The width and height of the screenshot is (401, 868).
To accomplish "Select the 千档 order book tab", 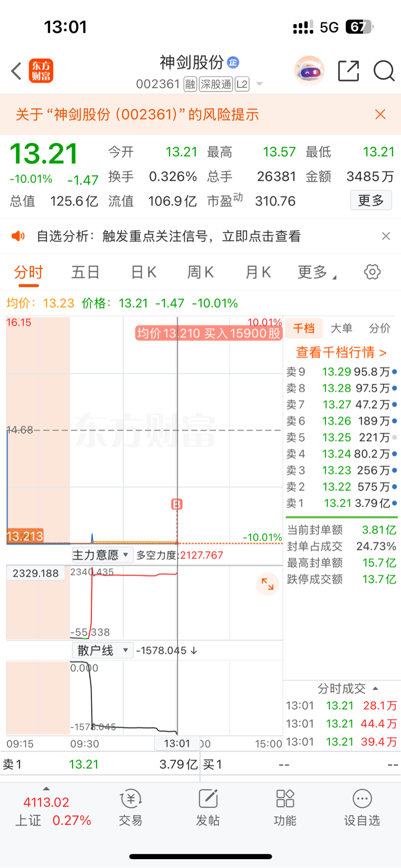I will 303,328.
